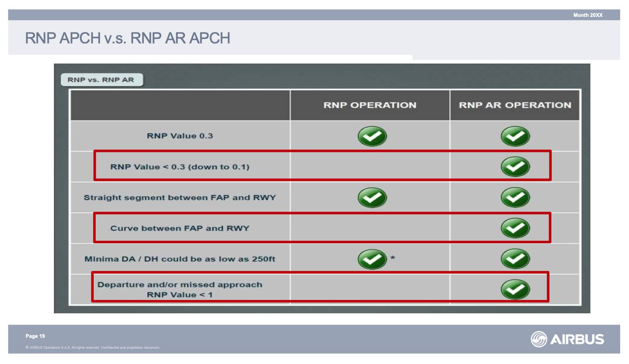Screen dimensions: 629x364
Task: Click the RNP AR checkmark for RNP Value < 0.3
Action: click(x=515, y=167)
